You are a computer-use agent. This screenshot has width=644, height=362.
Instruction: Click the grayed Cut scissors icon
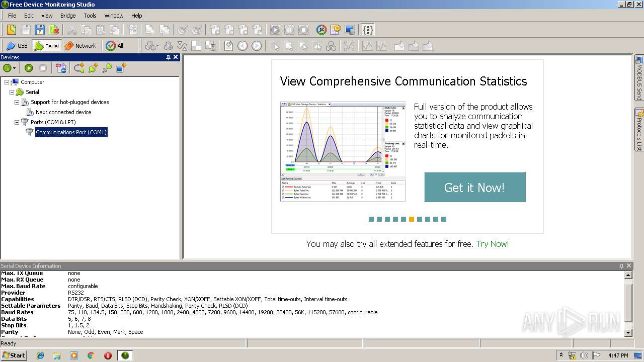(72, 30)
